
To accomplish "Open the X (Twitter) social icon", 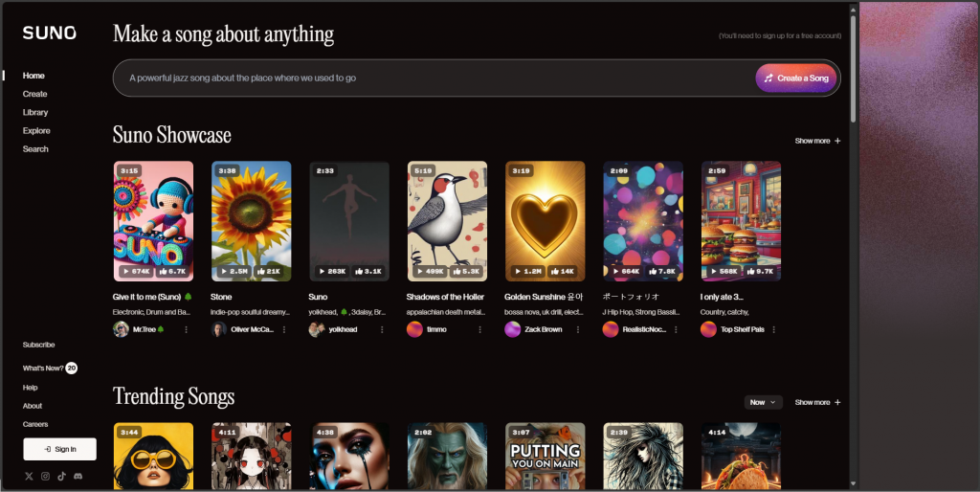I will 29,477.
